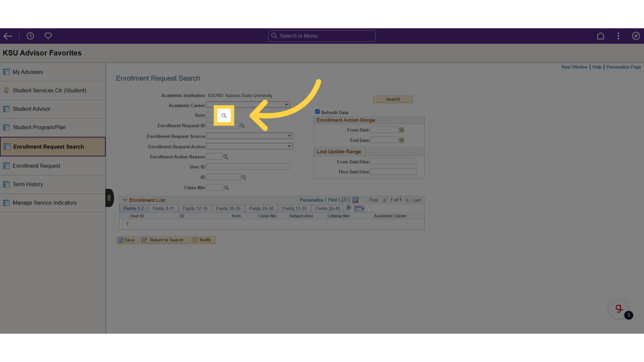
Task: Click the New Window link
Action: (x=575, y=67)
